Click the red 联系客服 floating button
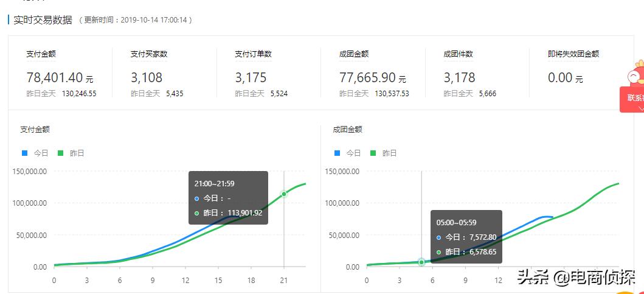This screenshot has width=644, height=294. pyautogui.click(x=632, y=99)
